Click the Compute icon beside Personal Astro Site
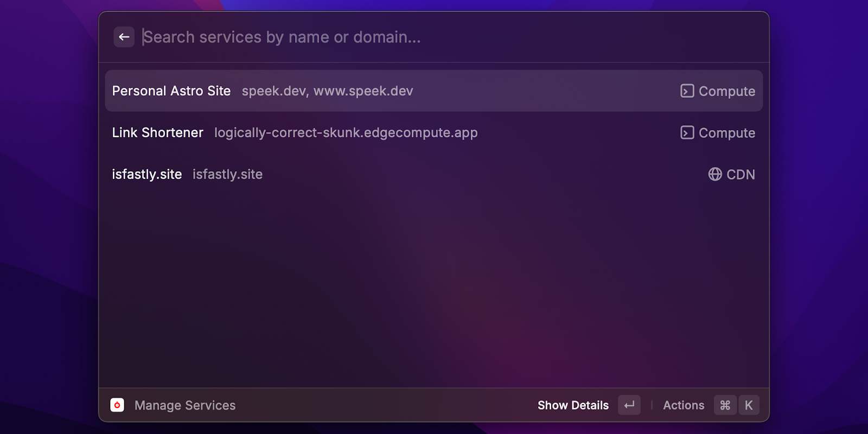 pos(686,91)
